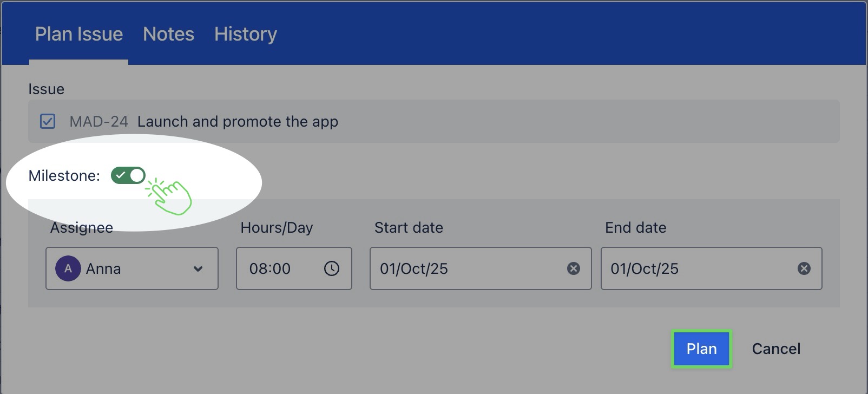The height and width of the screenshot is (394, 868).
Task: Click the MAD-24 issue key
Action: 98,121
